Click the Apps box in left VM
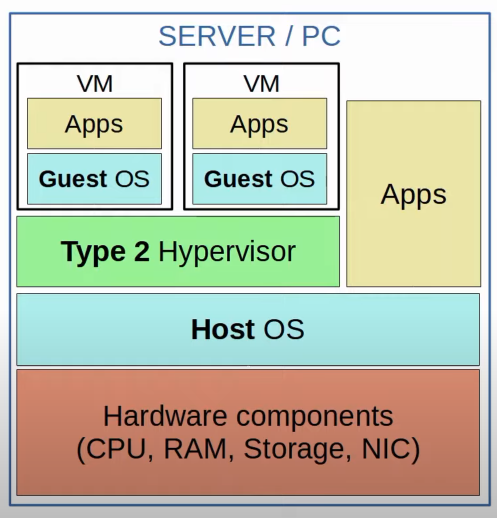Image resolution: width=497 pixels, height=518 pixels. tap(94, 123)
